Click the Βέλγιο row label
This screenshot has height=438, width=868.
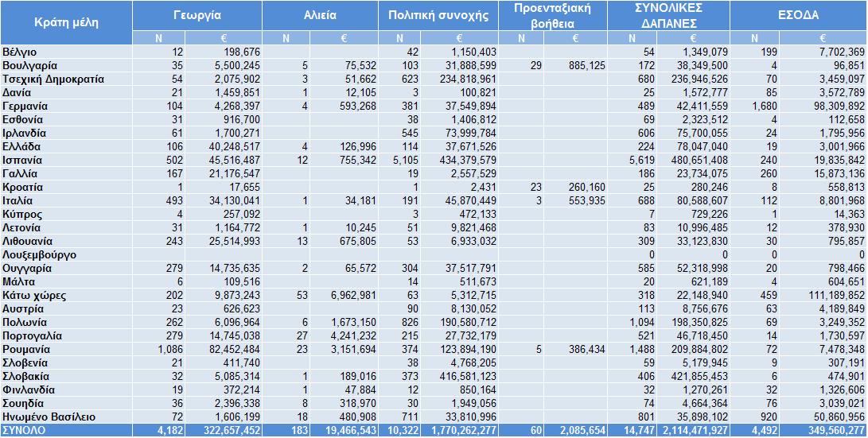point(20,52)
